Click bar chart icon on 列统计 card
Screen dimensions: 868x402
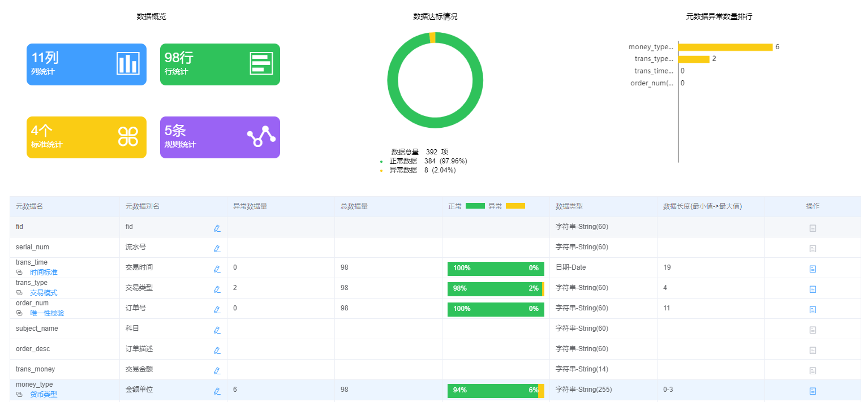[128, 63]
